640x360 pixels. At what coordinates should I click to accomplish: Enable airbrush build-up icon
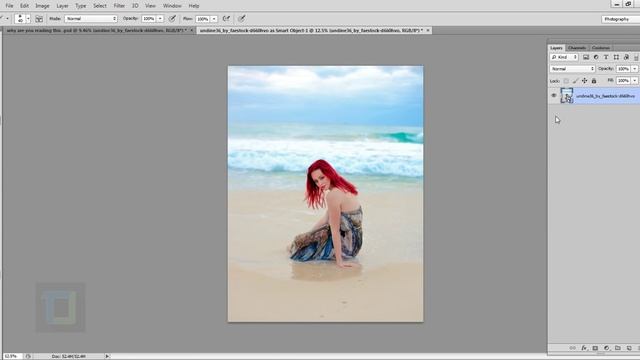(226, 19)
